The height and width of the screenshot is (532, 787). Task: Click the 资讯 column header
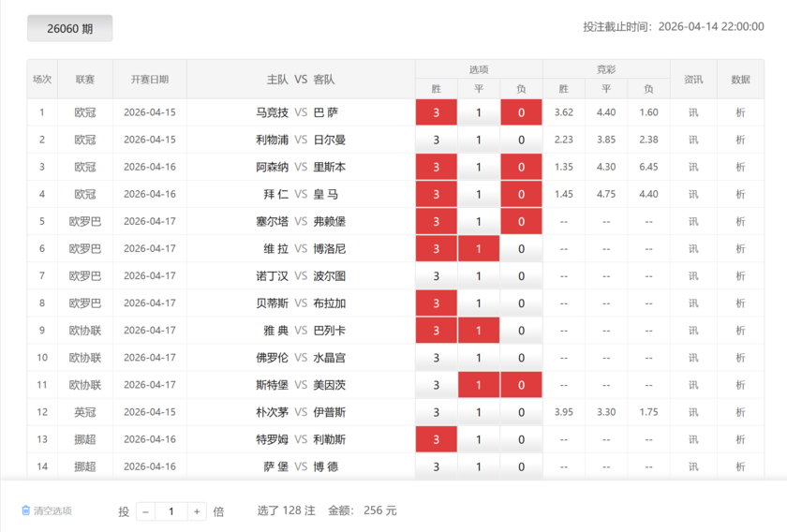pyautogui.click(x=693, y=80)
